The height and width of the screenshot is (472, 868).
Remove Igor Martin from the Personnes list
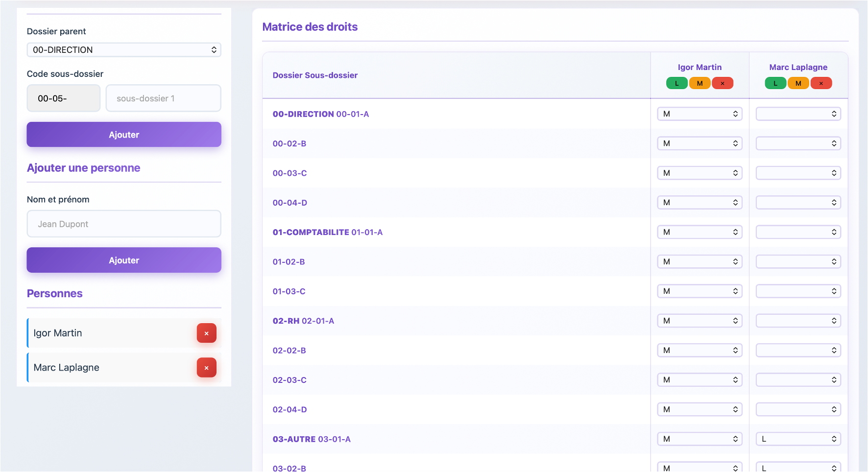click(x=206, y=333)
